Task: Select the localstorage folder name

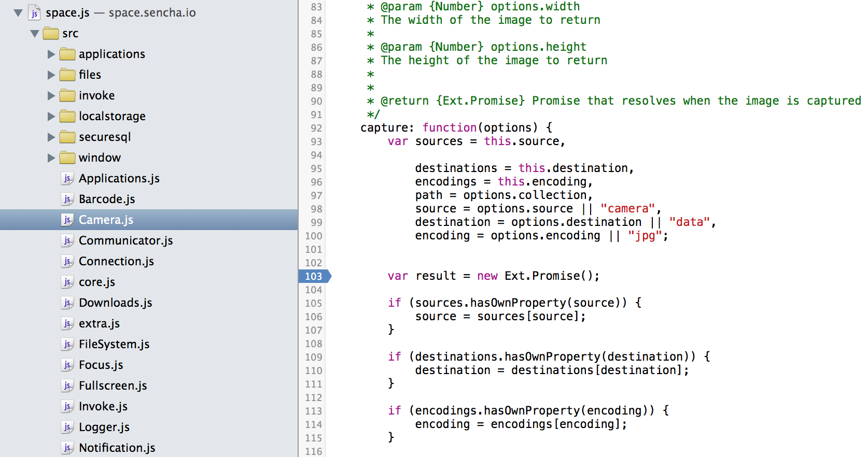Action: 112,117
